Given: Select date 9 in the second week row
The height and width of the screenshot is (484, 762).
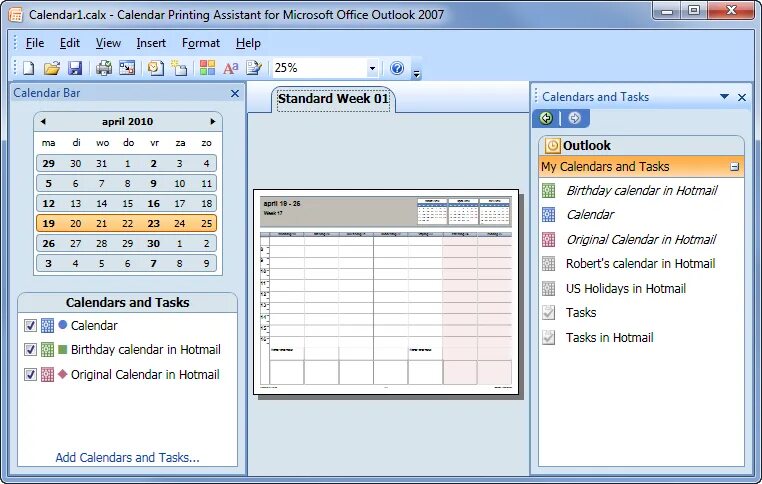Looking at the screenshot, I should click(154, 184).
